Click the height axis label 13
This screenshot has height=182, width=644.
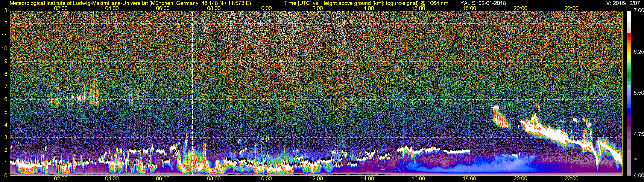(5, 11)
